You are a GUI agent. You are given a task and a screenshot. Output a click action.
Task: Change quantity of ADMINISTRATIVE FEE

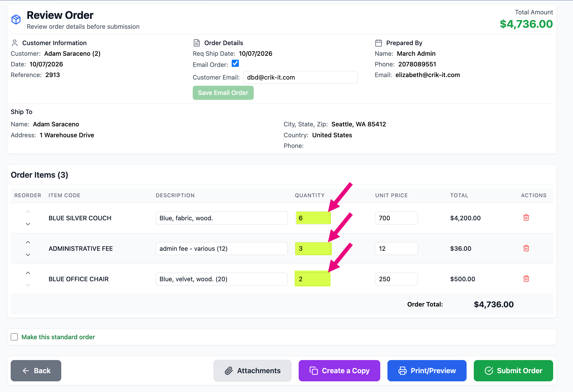click(313, 249)
